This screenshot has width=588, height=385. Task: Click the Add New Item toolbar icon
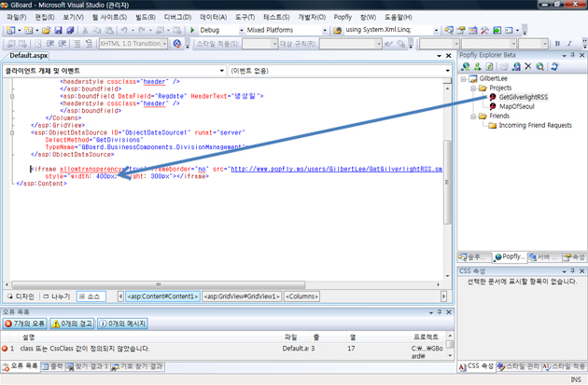pos(29,30)
